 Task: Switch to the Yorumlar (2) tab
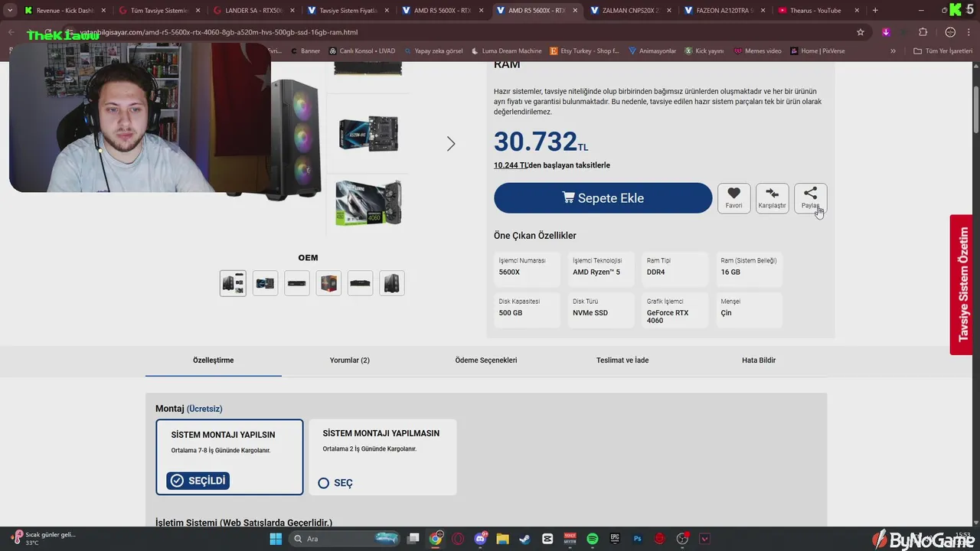coord(350,360)
